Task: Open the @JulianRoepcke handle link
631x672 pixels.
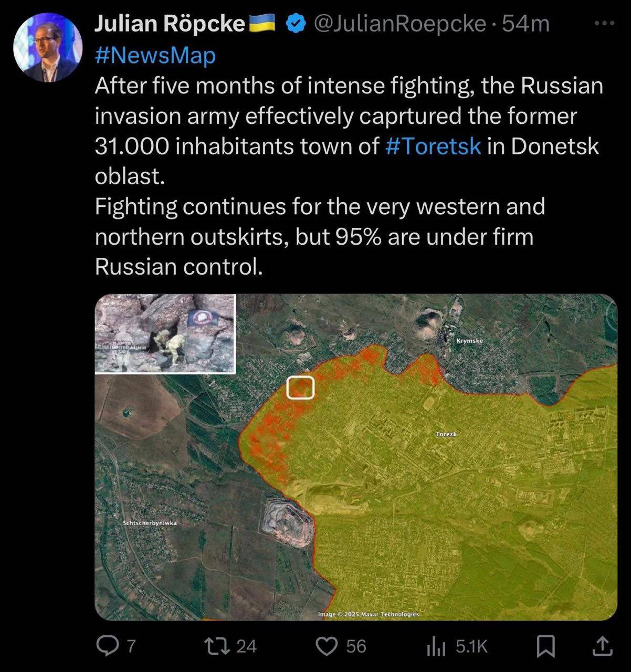Action: (399, 24)
